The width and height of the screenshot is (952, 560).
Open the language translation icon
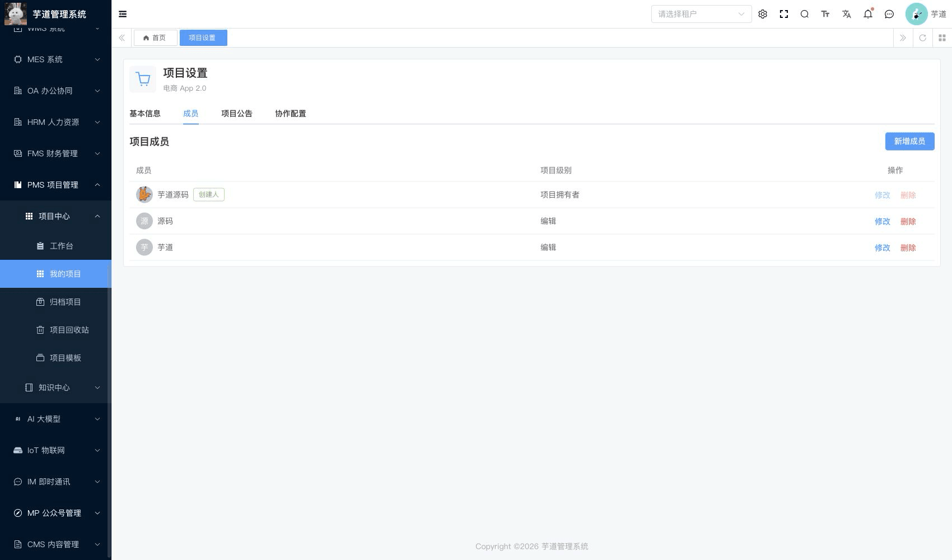tap(847, 14)
